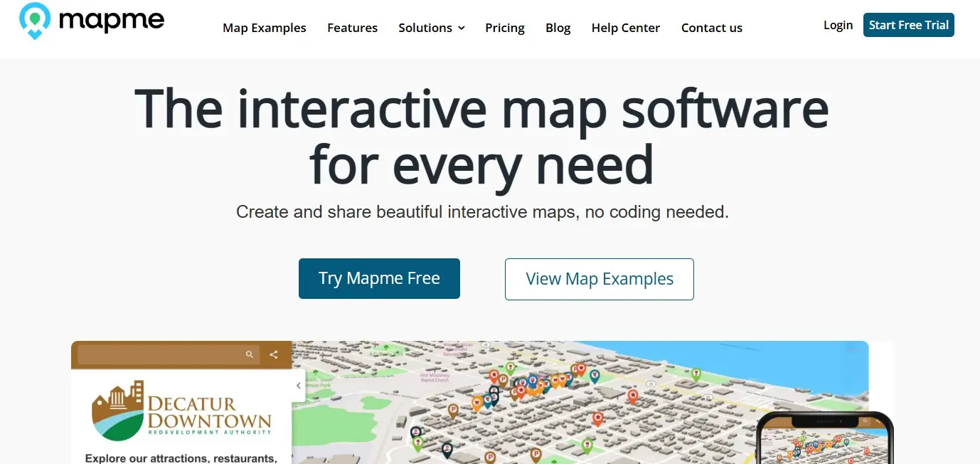This screenshot has width=980, height=464.
Task: Click Try Mapme Free
Action: coord(379,278)
